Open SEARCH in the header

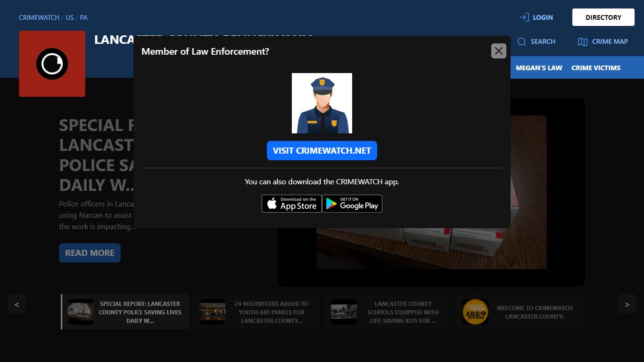click(537, 41)
